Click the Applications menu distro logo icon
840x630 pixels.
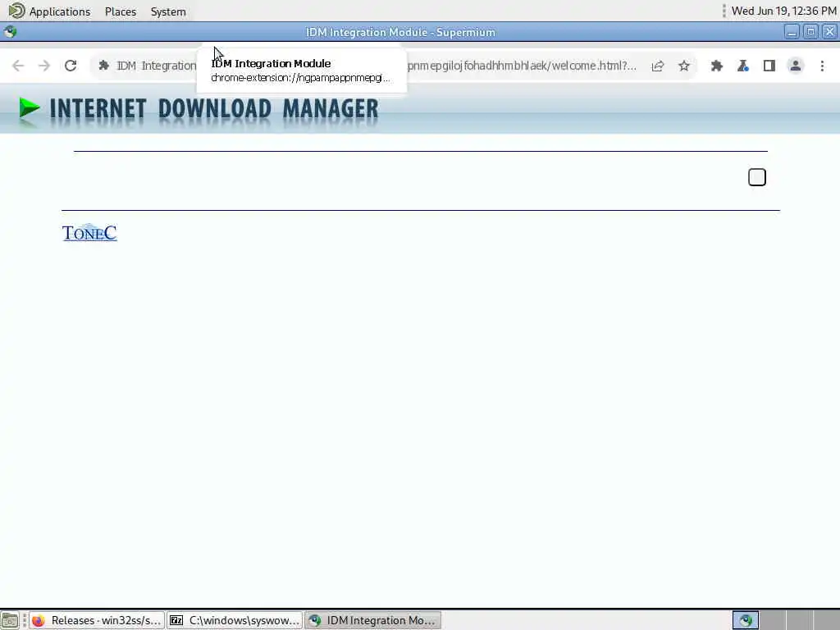point(16,11)
